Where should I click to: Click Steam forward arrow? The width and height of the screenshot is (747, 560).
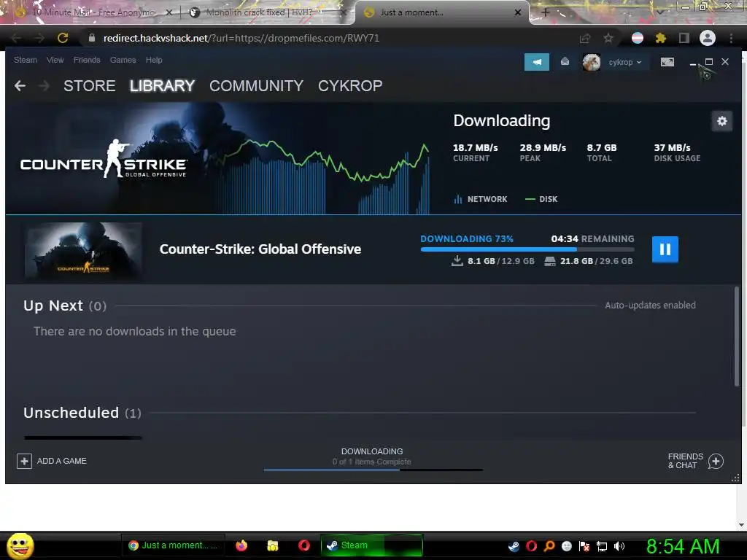pos(44,86)
